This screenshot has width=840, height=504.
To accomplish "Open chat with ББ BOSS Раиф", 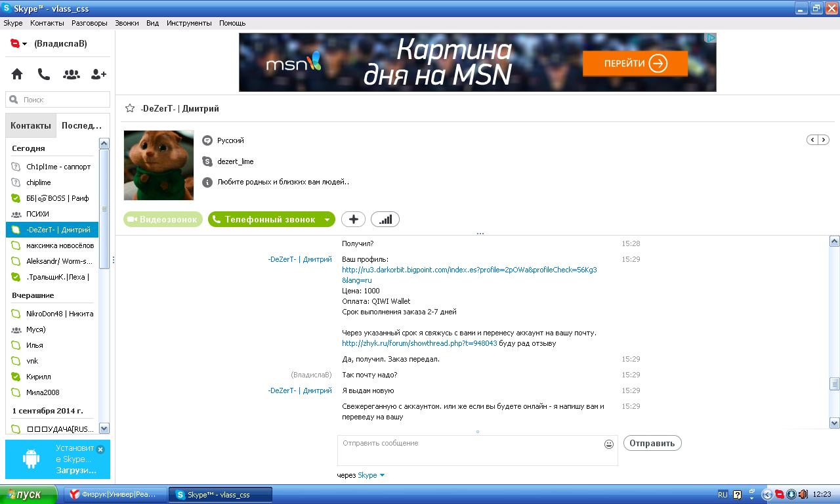I will [52, 198].
